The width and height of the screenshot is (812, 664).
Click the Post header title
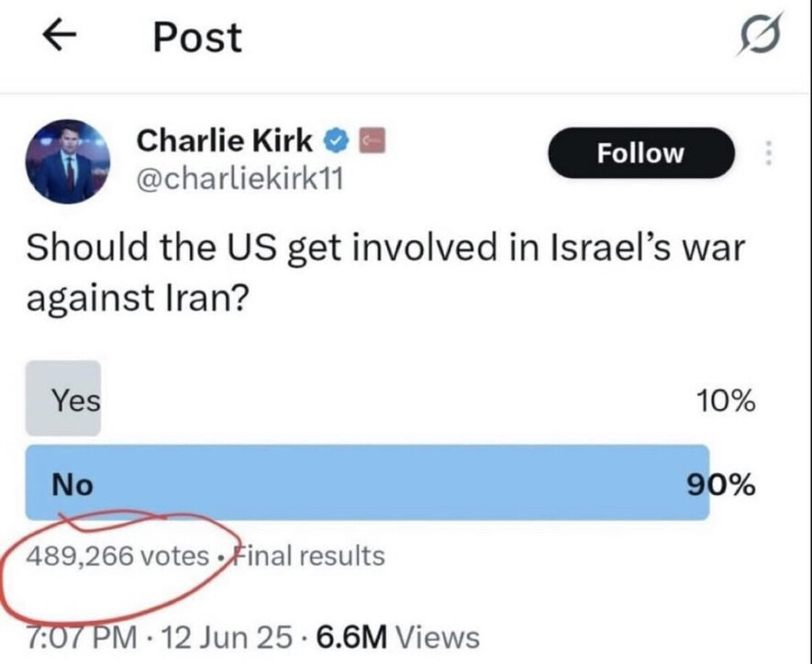[x=197, y=38]
